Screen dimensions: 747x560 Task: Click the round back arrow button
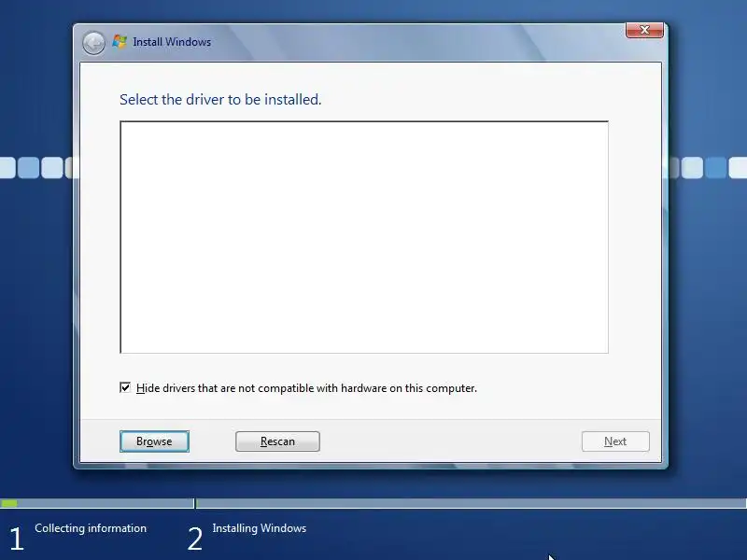[x=93, y=43]
